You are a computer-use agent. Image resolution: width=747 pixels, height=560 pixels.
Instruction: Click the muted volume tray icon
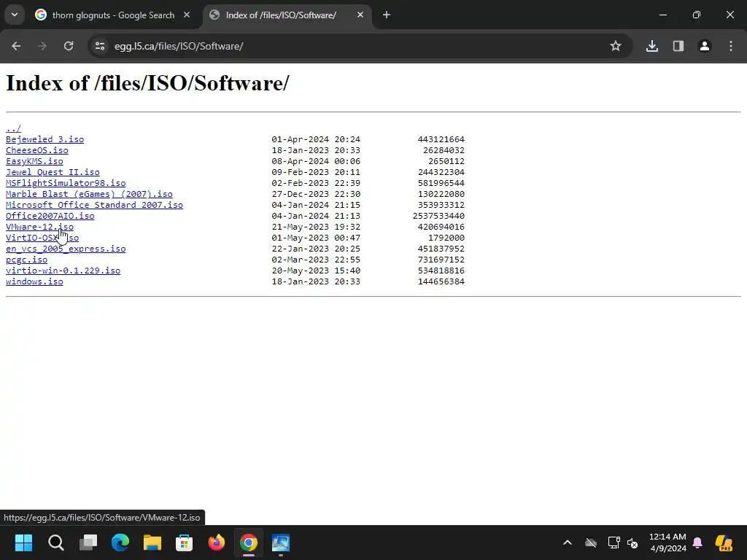pyautogui.click(x=632, y=542)
